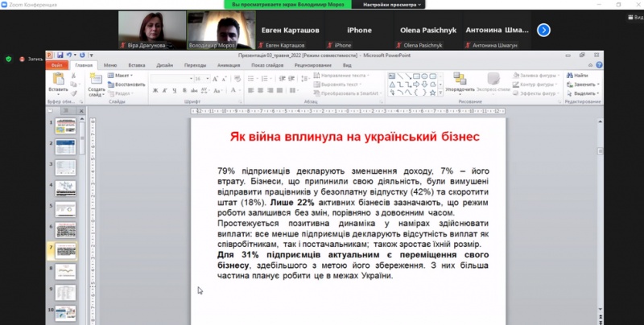Viewport: 644px width, 325px height.
Task: Show next participants with blue arrow
Action: pyautogui.click(x=543, y=31)
